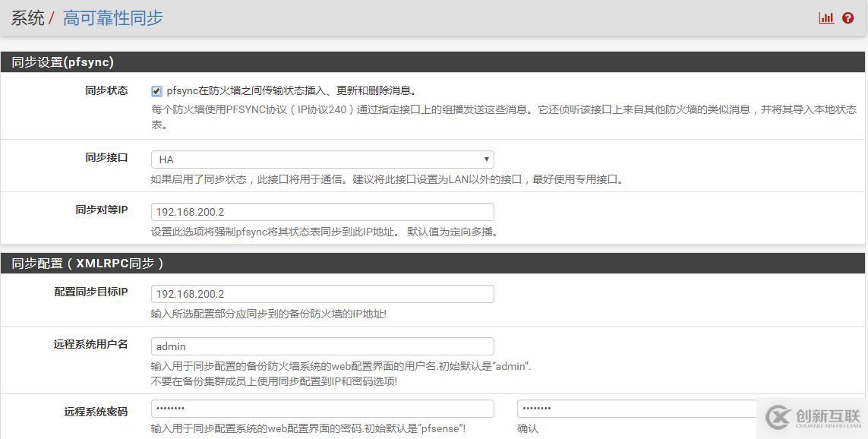Click the 远程系统密码 password field
The width and height of the screenshot is (868, 439).
(322, 408)
